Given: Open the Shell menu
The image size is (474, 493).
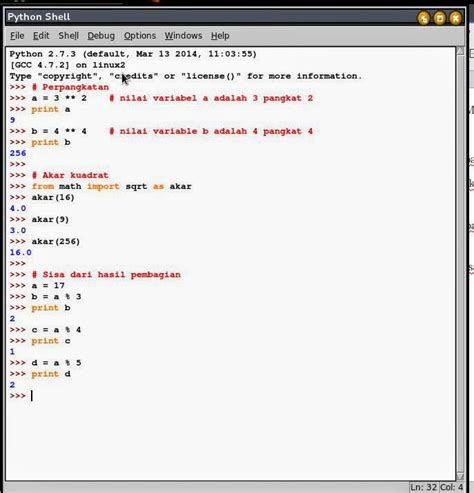Looking at the screenshot, I should point(69,36).
